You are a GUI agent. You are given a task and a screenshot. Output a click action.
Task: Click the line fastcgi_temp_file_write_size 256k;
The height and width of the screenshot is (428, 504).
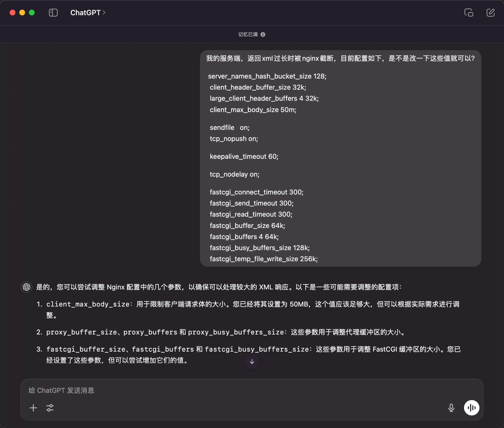click(264, 259)
